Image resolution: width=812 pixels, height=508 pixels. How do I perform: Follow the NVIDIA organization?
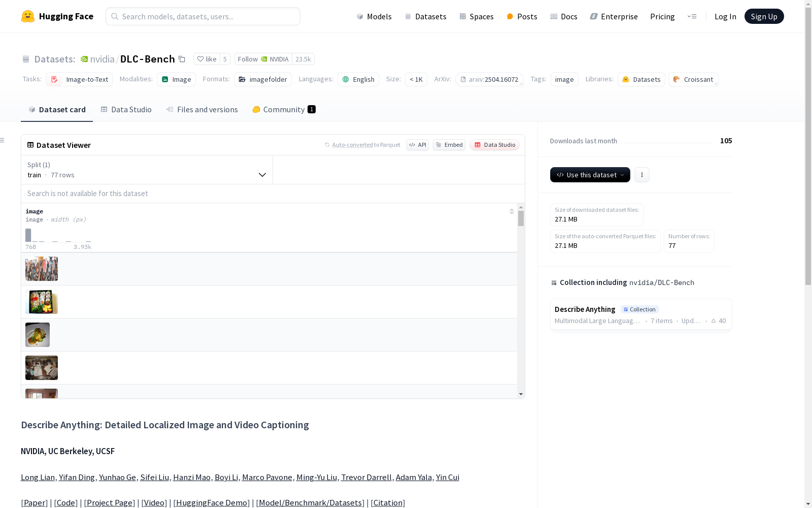263,59
